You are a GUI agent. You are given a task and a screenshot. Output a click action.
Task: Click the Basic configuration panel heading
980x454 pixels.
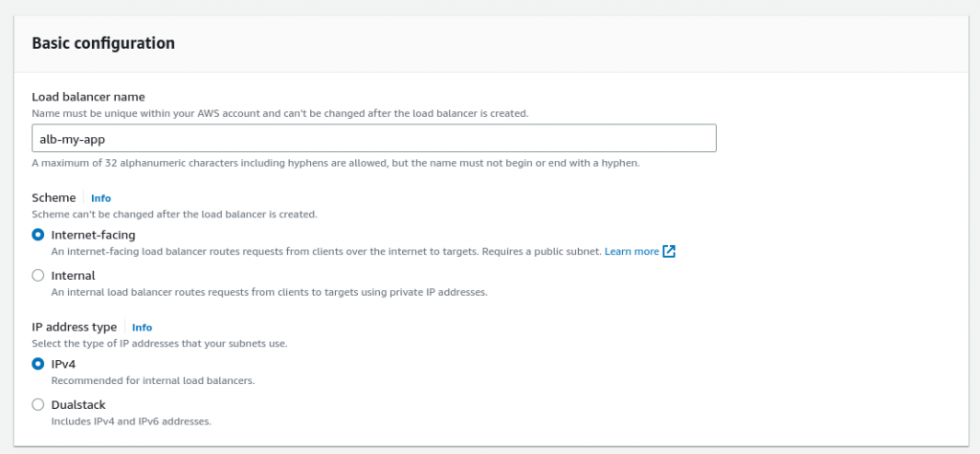[103, 43]
